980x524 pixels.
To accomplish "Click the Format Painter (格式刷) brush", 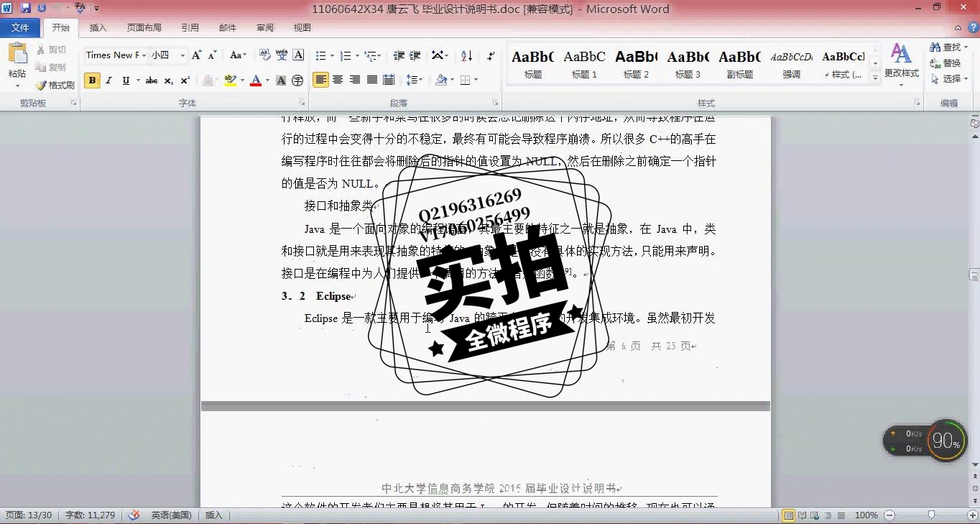I will coord(55,85).
